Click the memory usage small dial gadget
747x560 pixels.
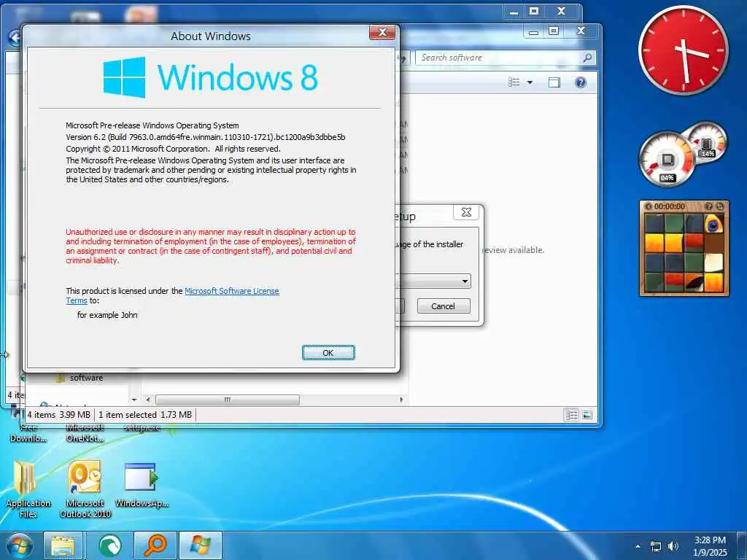click(x=708, y=141)
